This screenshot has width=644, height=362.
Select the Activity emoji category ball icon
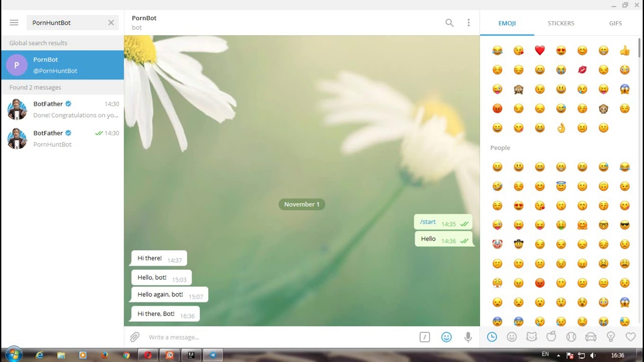[571, 337]
